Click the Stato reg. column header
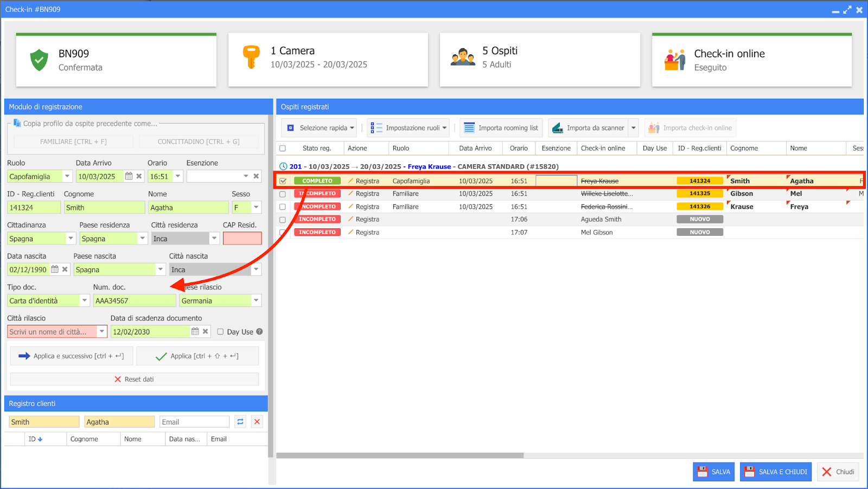Image resolution: width=868 pixels, height=489 pixels. (x=316, y=148)
